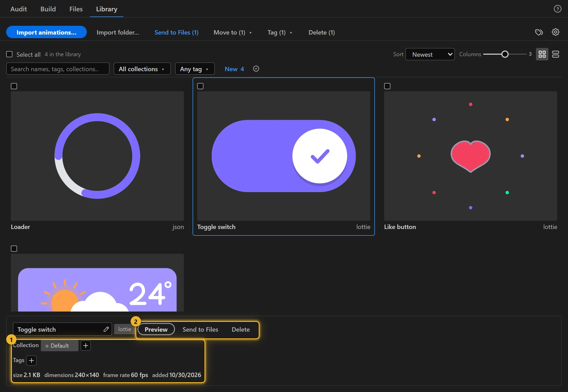Viewport: 568px width, 392px height.
Task: Click Delete (1) in toolbar
Action: coord(322,32)
